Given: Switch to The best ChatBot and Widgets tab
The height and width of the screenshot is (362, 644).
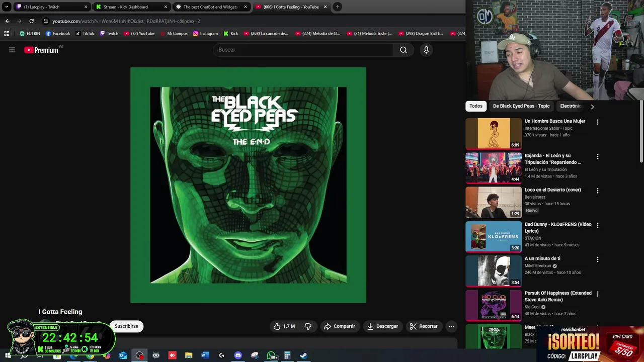Looking at the screenshot, I should (x=211, y=7).
